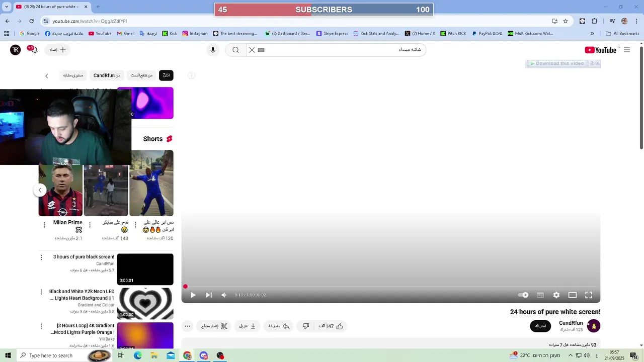This screenshot has width=644, height=362.
Task: Open the on-screen keyboard icon in search
Action: click(261, 50)
